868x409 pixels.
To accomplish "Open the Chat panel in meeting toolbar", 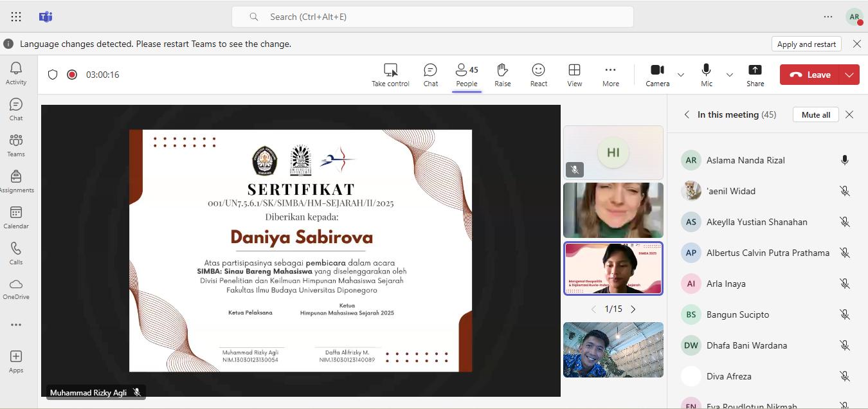I will (430, 75).
